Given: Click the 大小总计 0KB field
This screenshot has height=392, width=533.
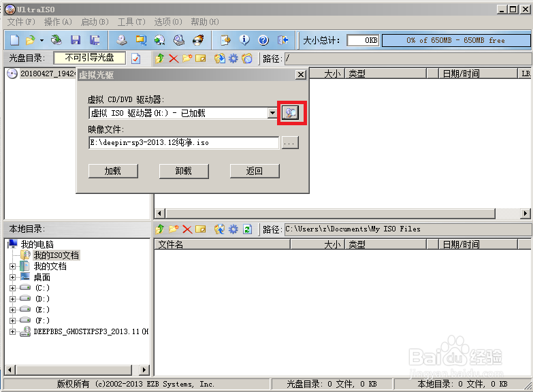Looking at the screenshot, I should [363, 40].
